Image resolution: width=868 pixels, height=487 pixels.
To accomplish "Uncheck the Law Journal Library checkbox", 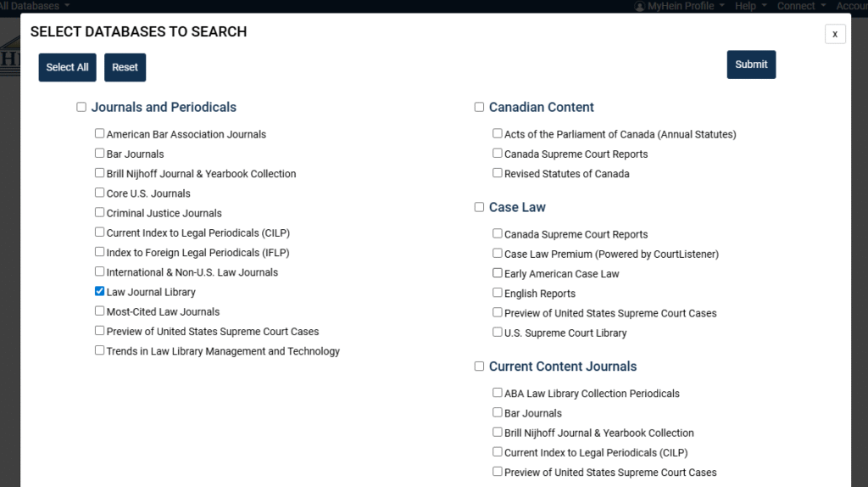I will (100, 292).
